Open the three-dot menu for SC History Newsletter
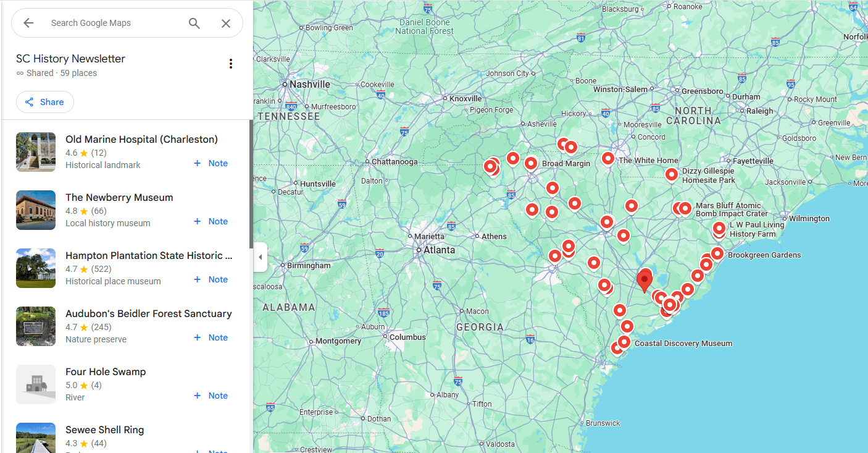Viewport: 868px width, 453px height. click(231, 64)
